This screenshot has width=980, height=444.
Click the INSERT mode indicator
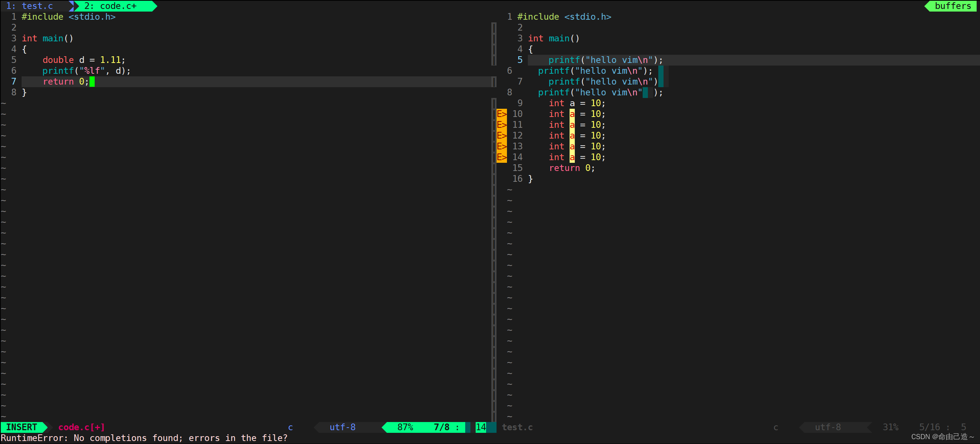click(x=22, y=427)
